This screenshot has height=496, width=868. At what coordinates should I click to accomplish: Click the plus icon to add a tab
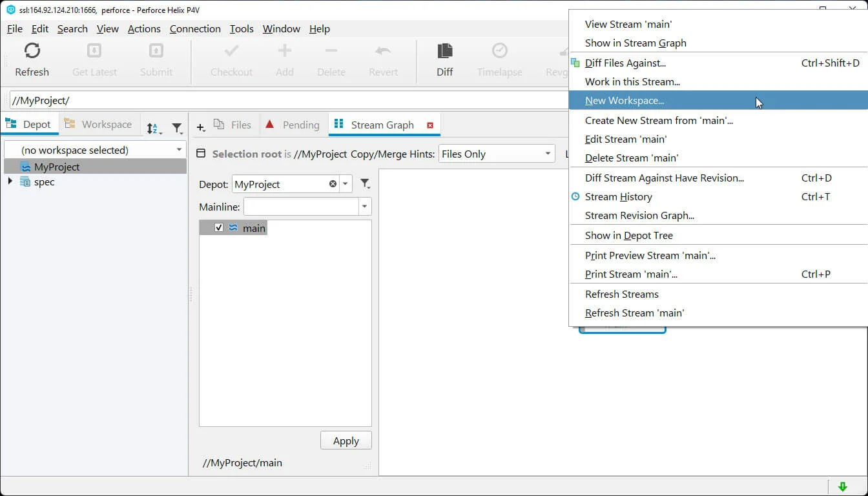tap(201, 128)
